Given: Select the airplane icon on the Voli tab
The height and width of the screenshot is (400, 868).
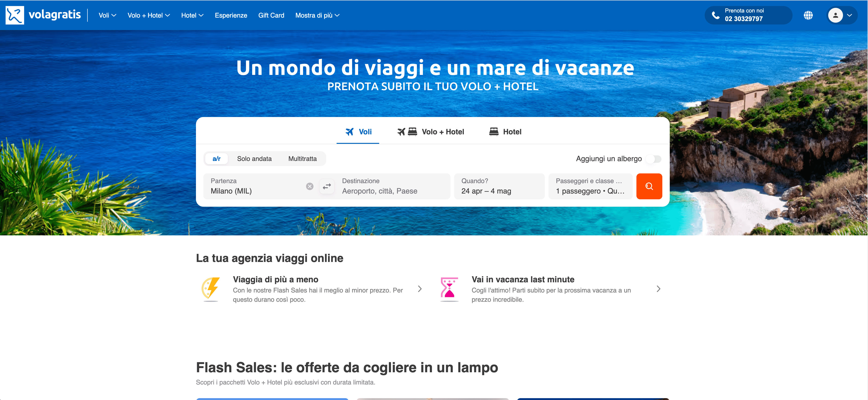Looking at the screenshot, I should point(350,132).
